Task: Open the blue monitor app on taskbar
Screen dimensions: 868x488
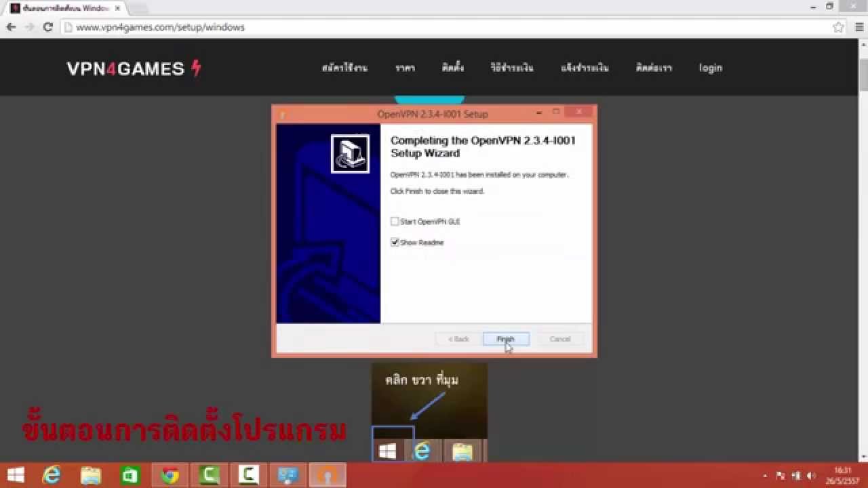Action: pos(288,475)
